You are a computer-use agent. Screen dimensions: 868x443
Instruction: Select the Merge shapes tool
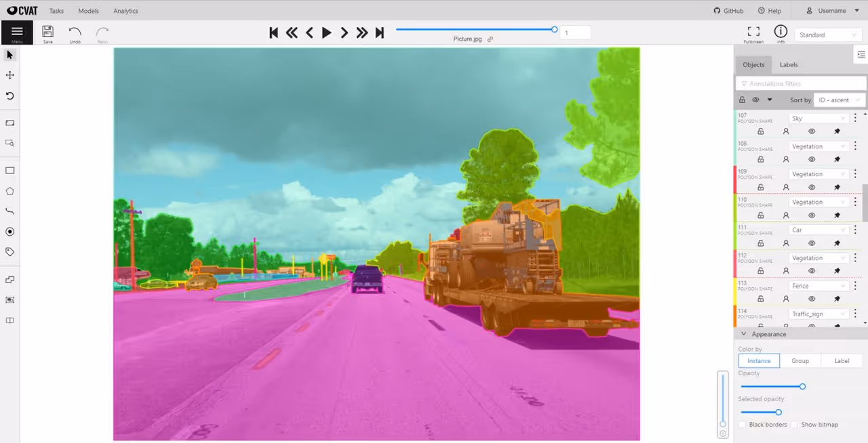pyautogui.click(x=10, y=279)
